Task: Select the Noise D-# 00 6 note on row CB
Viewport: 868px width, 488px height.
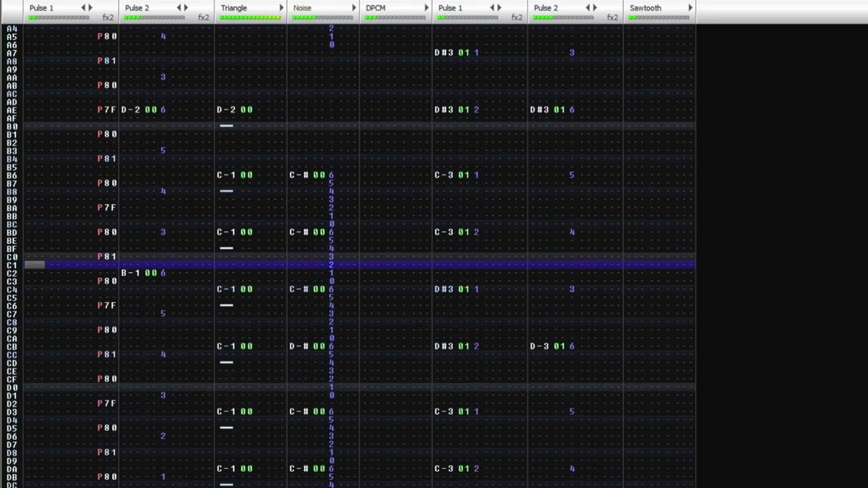Action: tap(311, 346)
